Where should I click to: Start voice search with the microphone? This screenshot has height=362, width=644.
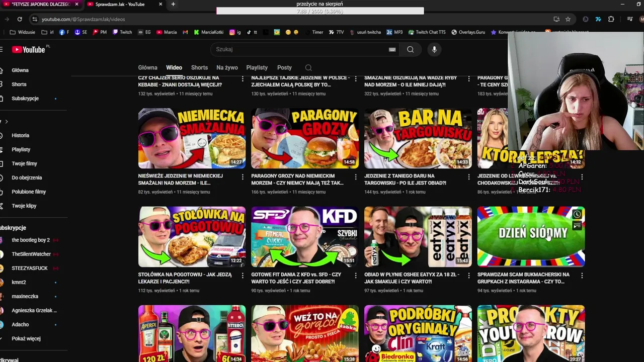coord(434,49)
